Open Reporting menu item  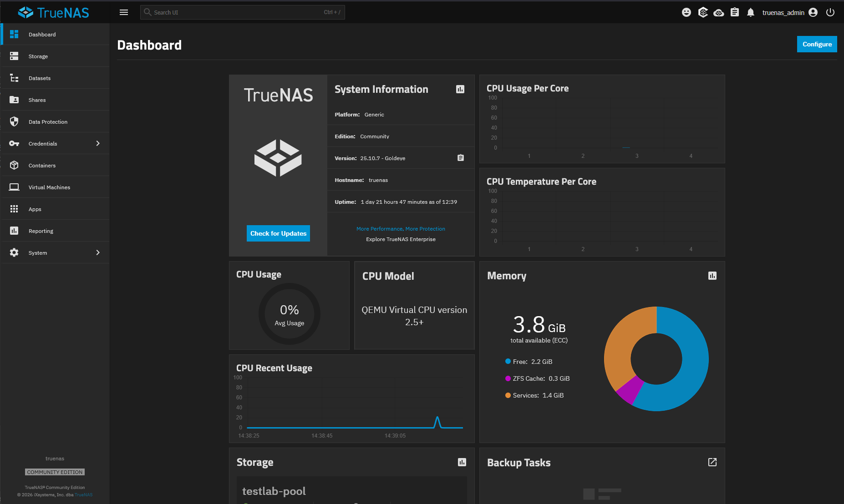[55, 231]
